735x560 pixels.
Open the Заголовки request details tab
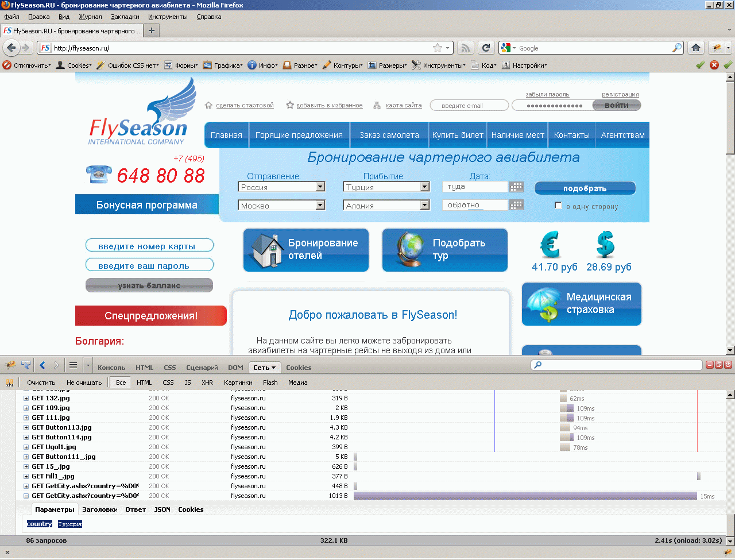point(100,509)
